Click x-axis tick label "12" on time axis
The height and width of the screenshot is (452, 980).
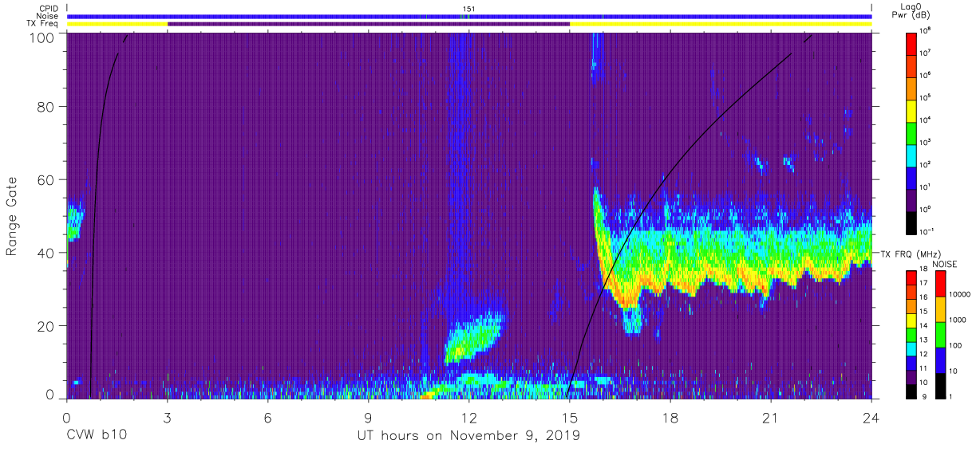(468, 417)
